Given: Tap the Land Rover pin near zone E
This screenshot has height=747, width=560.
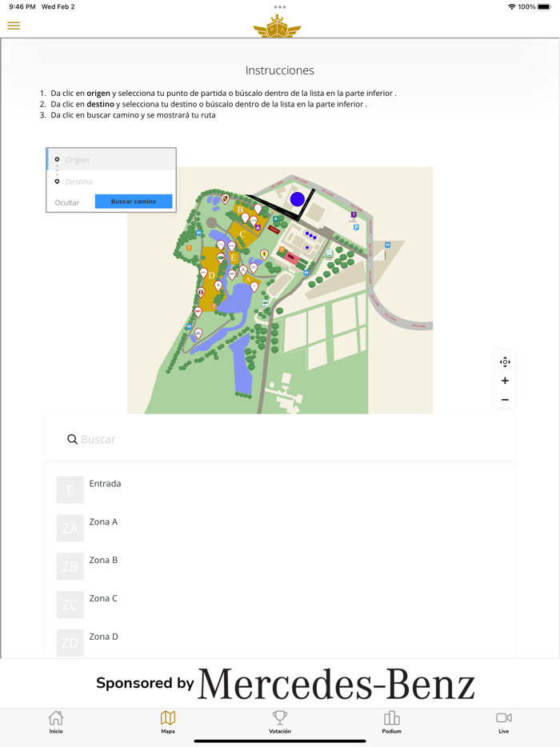Looking at the screenshot, I should tap(221, 258).
